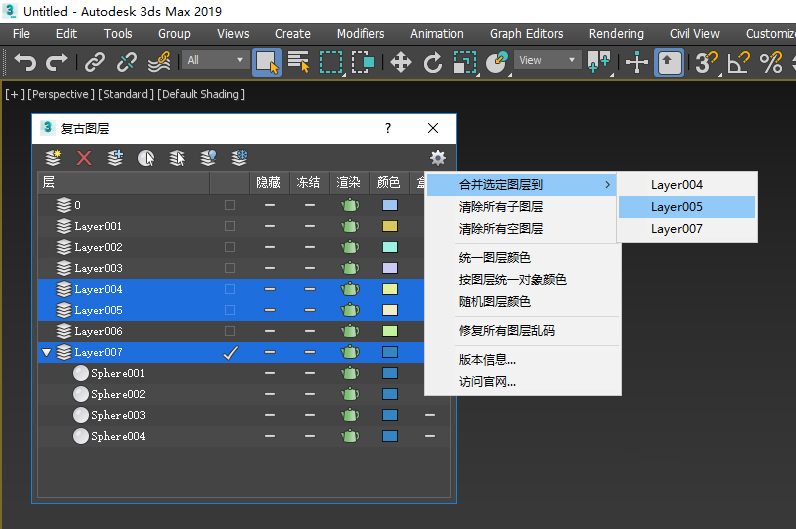Collapse the Layer007 tree arrow
The width and height of the screenshot is (796, 529).
(x=46, y=352)
